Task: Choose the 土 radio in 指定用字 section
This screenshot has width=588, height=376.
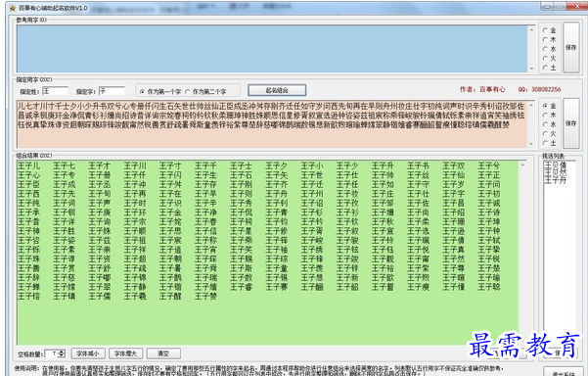Action: click(549, 143)
